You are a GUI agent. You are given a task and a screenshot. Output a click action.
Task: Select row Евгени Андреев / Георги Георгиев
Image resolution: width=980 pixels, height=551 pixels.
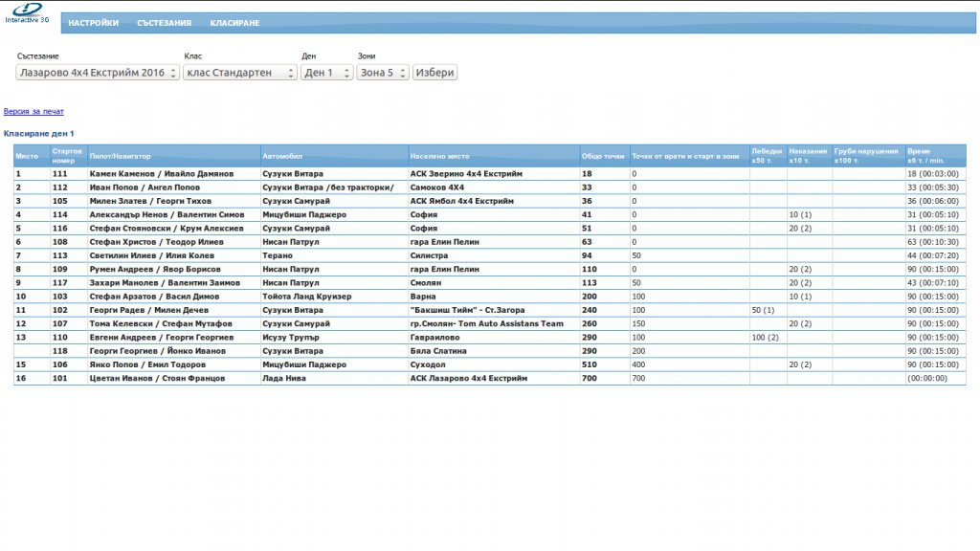(489, 338)
